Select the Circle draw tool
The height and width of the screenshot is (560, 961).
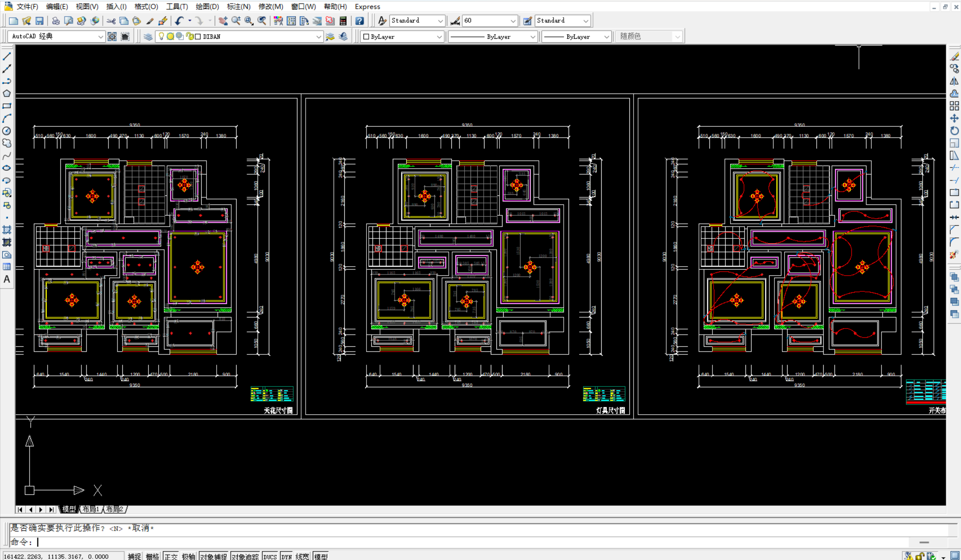7,131
